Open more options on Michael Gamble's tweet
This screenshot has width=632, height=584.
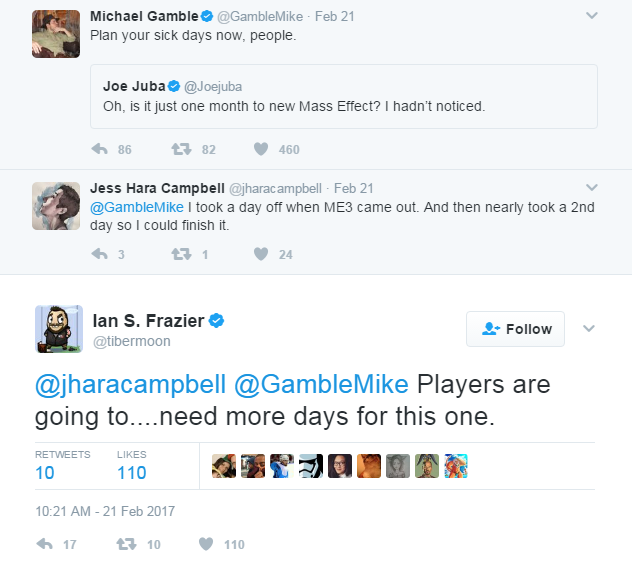pos(591,16)
